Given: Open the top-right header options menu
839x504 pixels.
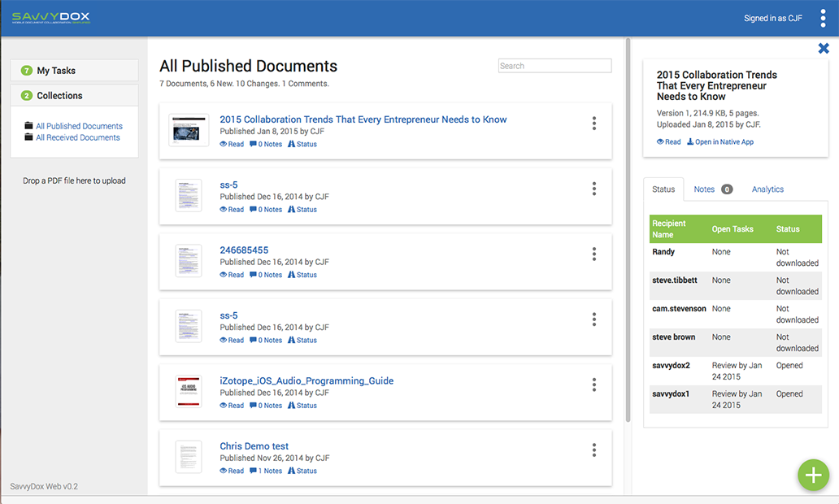Looking at the screenshot, I should coord(823,18).
